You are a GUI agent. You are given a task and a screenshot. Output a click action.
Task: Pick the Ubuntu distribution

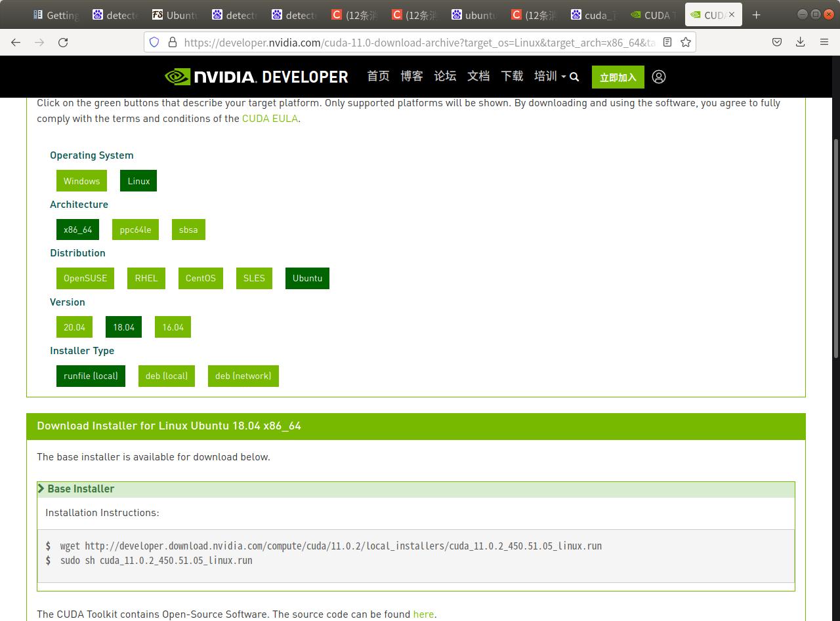308,278
